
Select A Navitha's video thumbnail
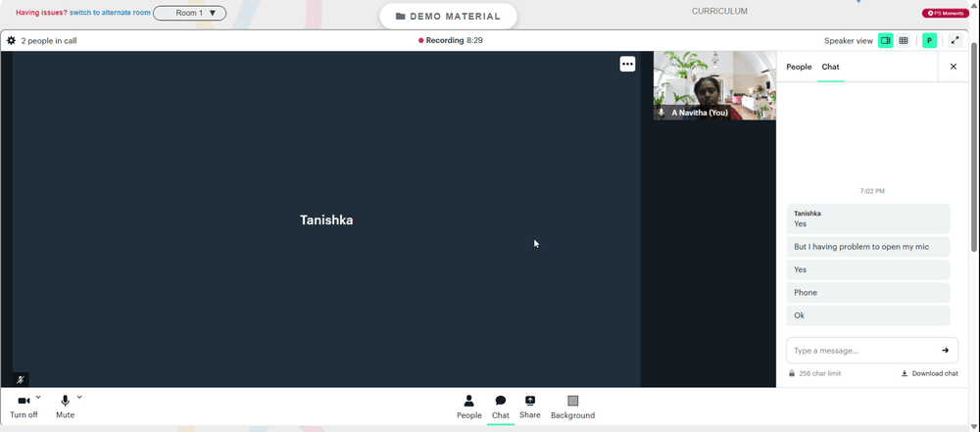point(715,85)
